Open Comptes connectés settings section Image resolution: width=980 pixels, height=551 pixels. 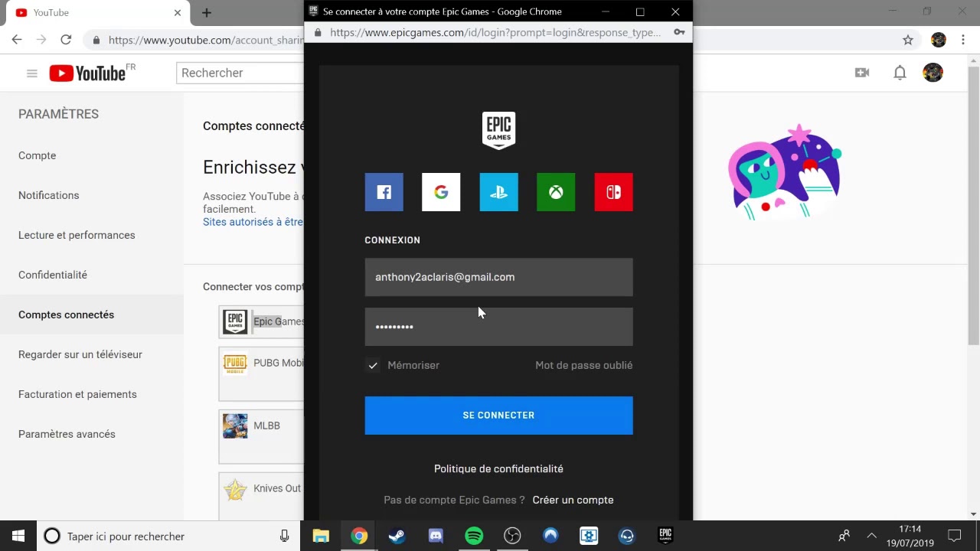66,315
